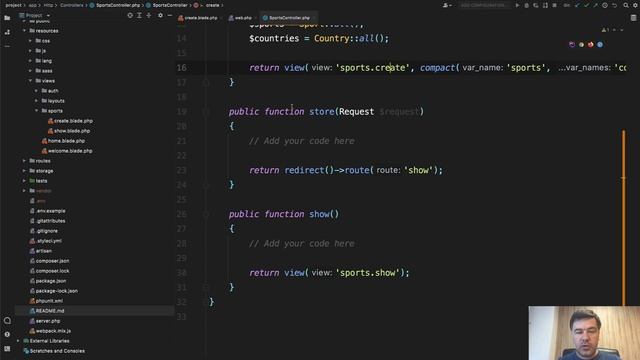Open home.blade.php in project tree
Image resolution: width=640 pixels, height=360 pixels.
[x=63, y=141]
